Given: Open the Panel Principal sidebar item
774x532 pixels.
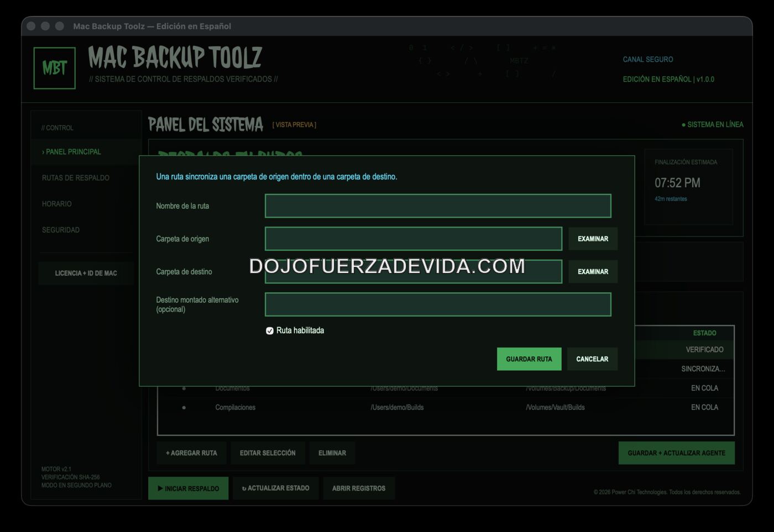Looking at the screenshot, I should [86, 152].
